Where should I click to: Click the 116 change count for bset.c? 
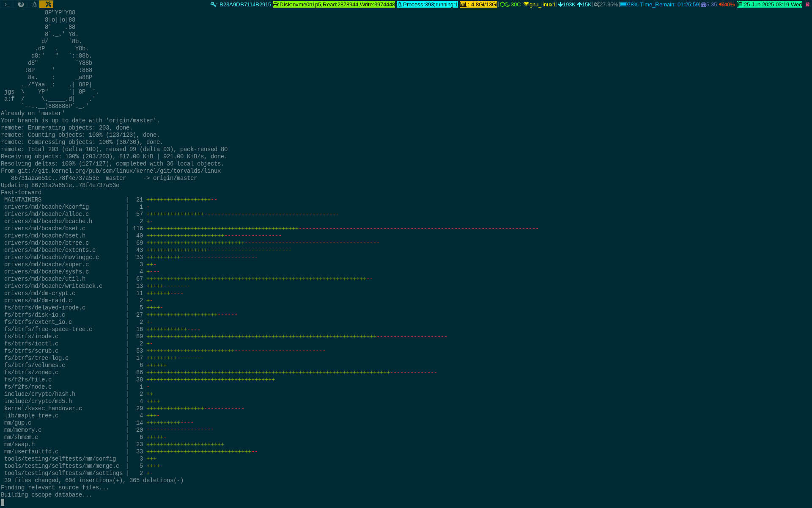pyautogui.click(x=138, y=229)
